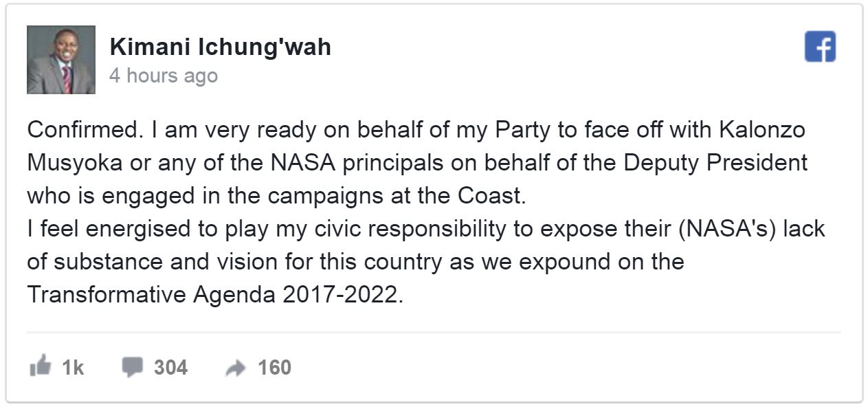View the 304 comments count

(x=170, y=368)
